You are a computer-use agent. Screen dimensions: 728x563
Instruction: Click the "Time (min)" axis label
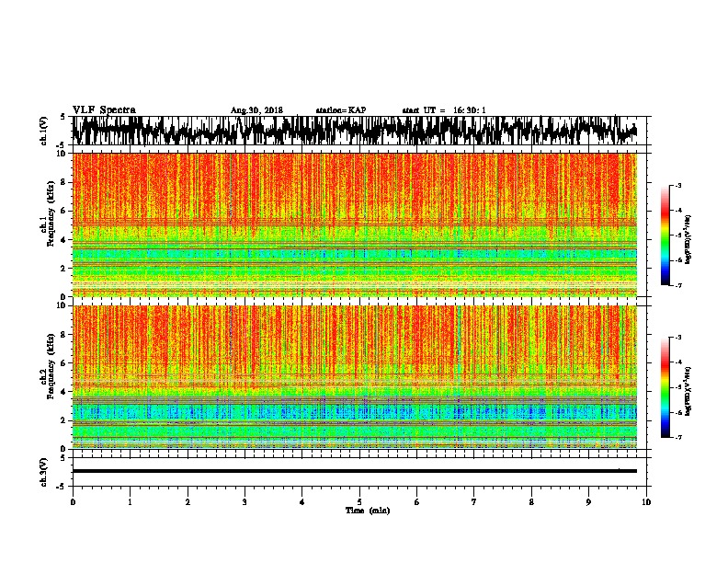coord(368,511)
